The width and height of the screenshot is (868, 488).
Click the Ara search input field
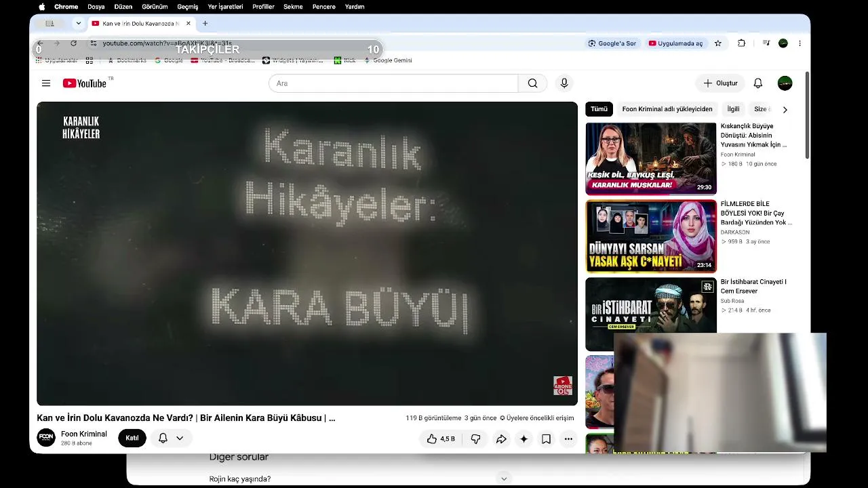[x=393, y=83]
